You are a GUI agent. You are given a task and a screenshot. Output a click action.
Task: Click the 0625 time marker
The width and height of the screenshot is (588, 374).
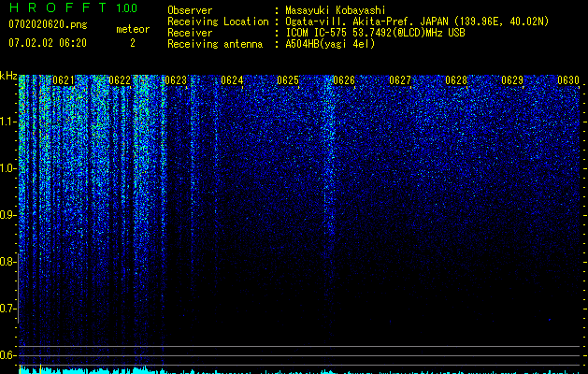point(288,80)
